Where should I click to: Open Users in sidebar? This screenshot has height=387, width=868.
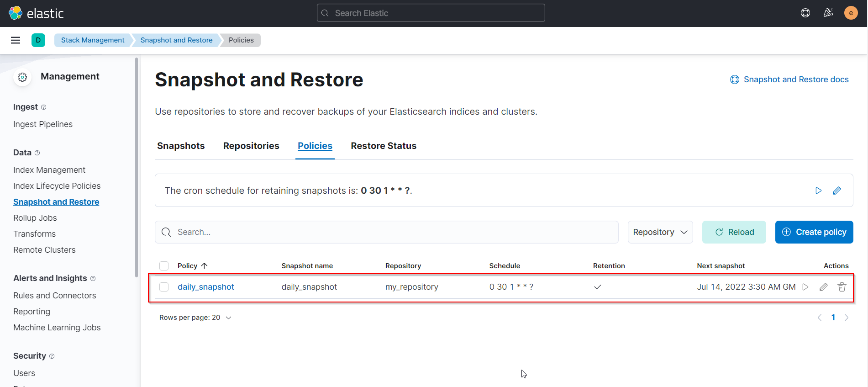tap(24, 373)
